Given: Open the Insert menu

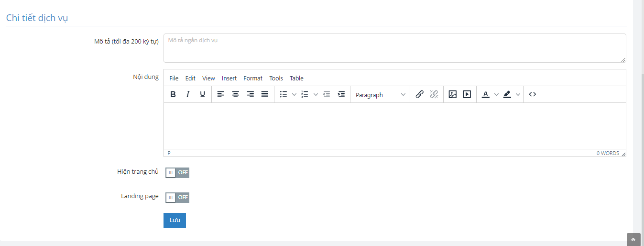Looking at the screenshot, I should tap(229, 78).
